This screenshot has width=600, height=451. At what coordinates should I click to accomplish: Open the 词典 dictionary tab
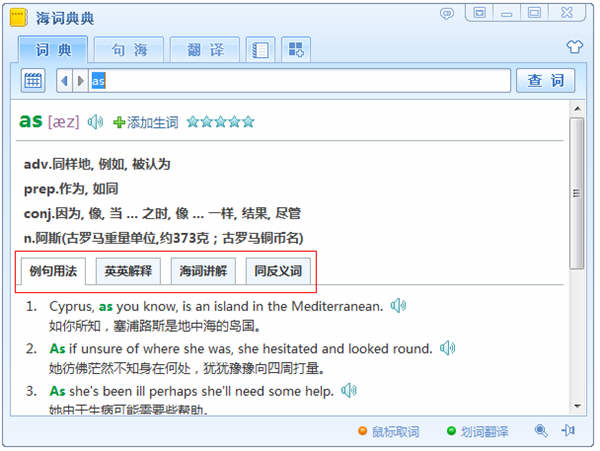point(53,49)
